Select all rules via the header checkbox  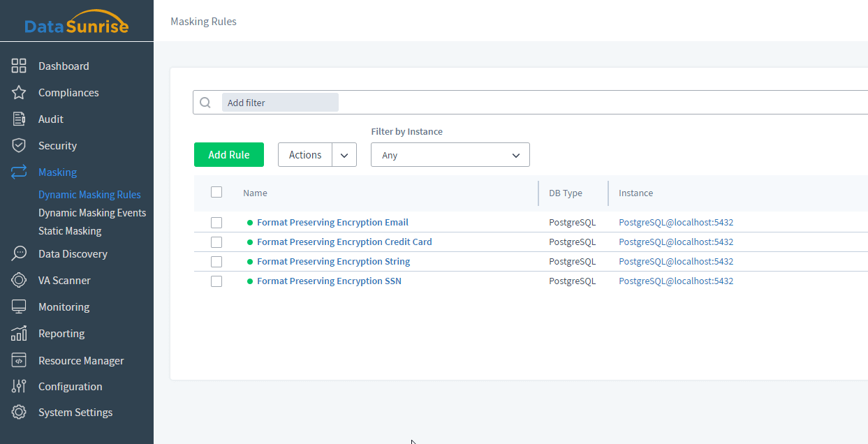pyautogui.click(x=216, y=191)
